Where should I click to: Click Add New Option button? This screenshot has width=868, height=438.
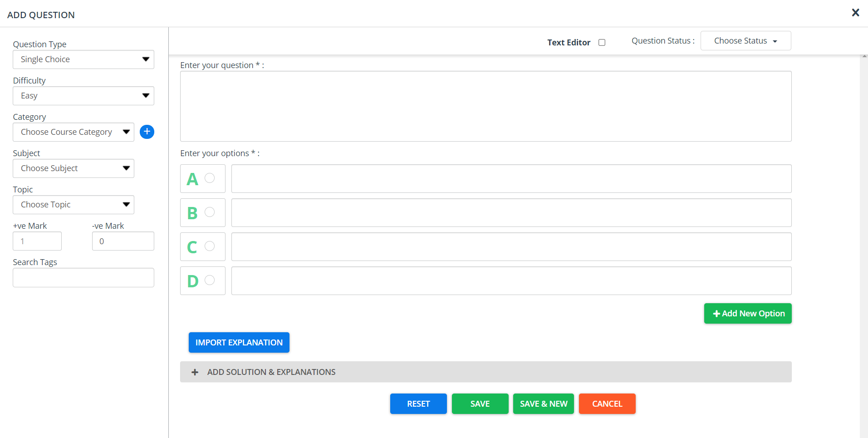748,314
